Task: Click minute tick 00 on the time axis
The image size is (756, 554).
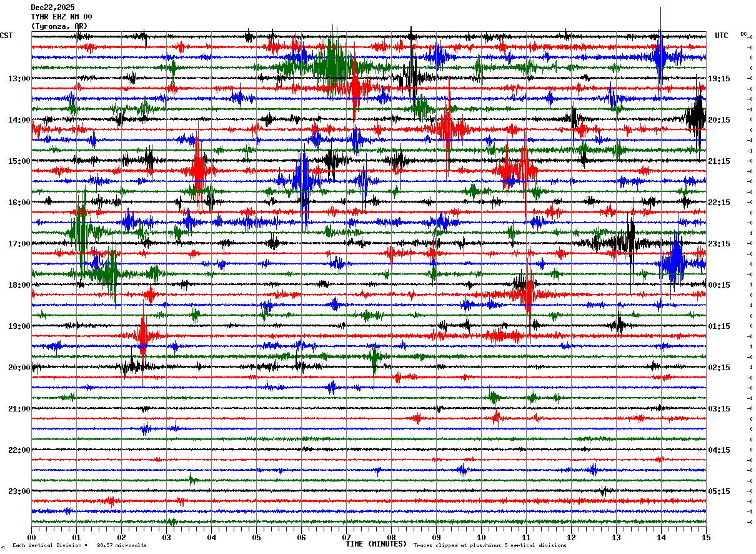Action: tap(31, 537)
